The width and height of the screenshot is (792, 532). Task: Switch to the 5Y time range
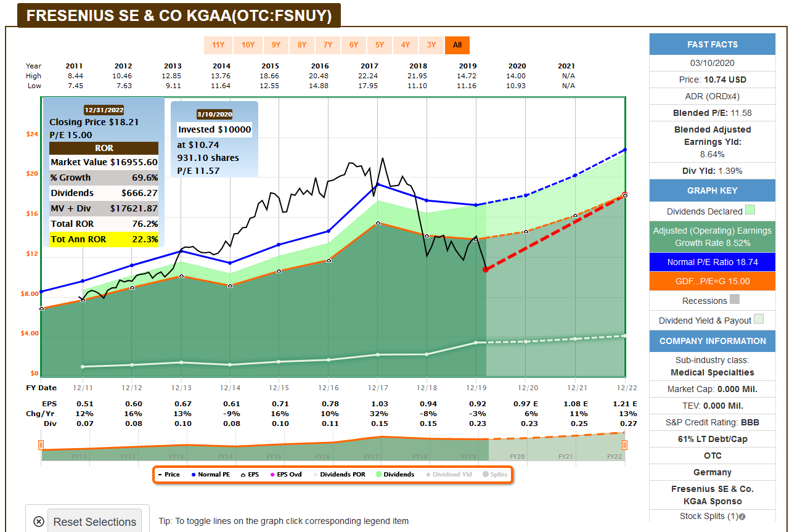coord(380,45)
